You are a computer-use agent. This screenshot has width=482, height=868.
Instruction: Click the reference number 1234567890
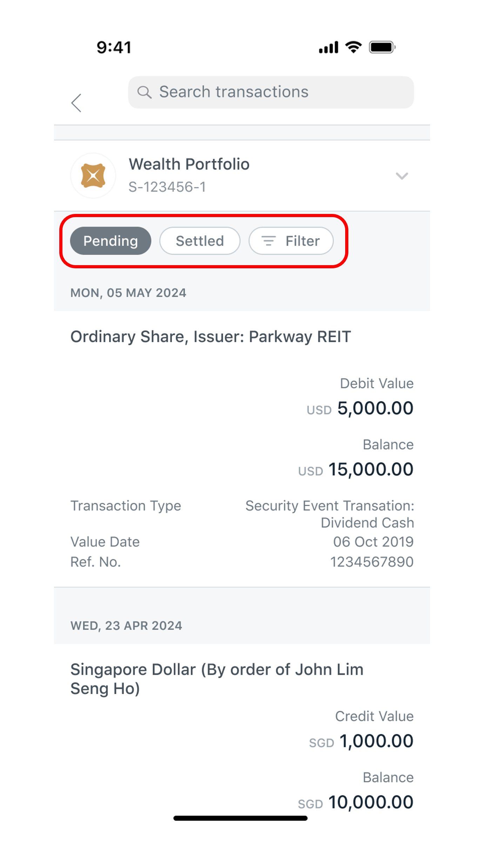click(x=372, y=562)
